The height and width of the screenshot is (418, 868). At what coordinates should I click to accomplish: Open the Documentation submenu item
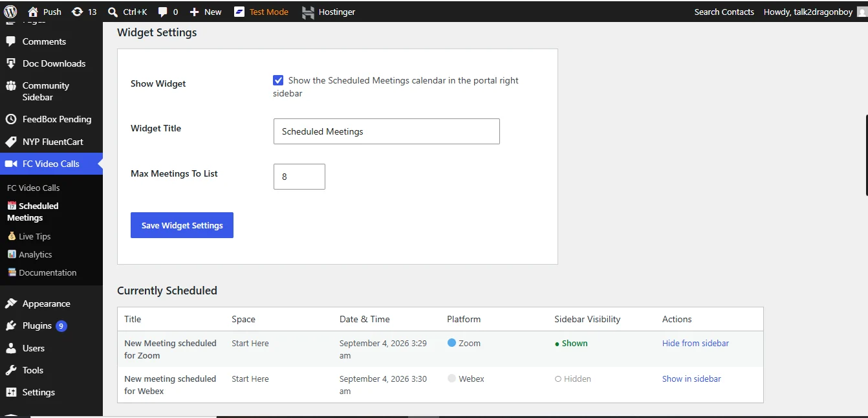[x=42, y=272]
